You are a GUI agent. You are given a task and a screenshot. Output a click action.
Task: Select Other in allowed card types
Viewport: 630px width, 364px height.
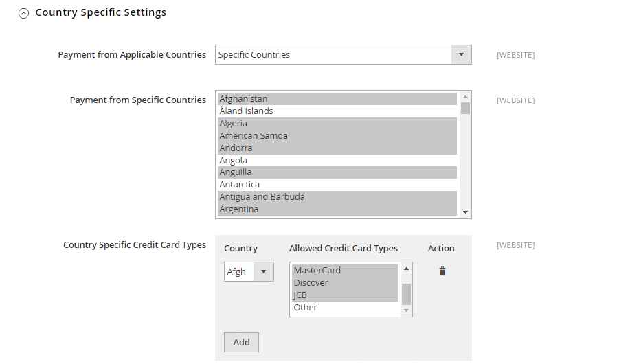pos(344,308)
